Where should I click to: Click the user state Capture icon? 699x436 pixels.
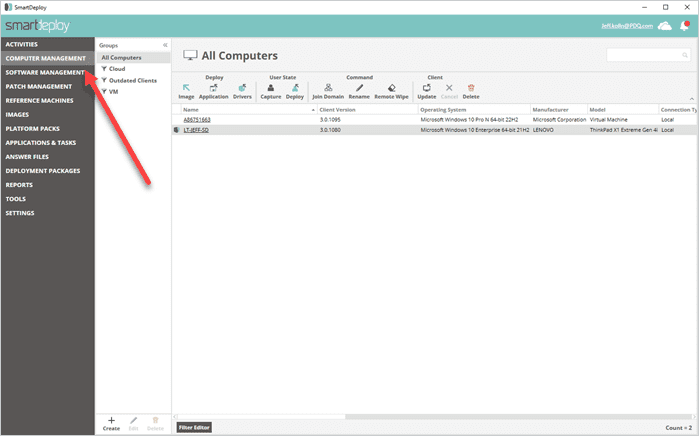[271, 88]
